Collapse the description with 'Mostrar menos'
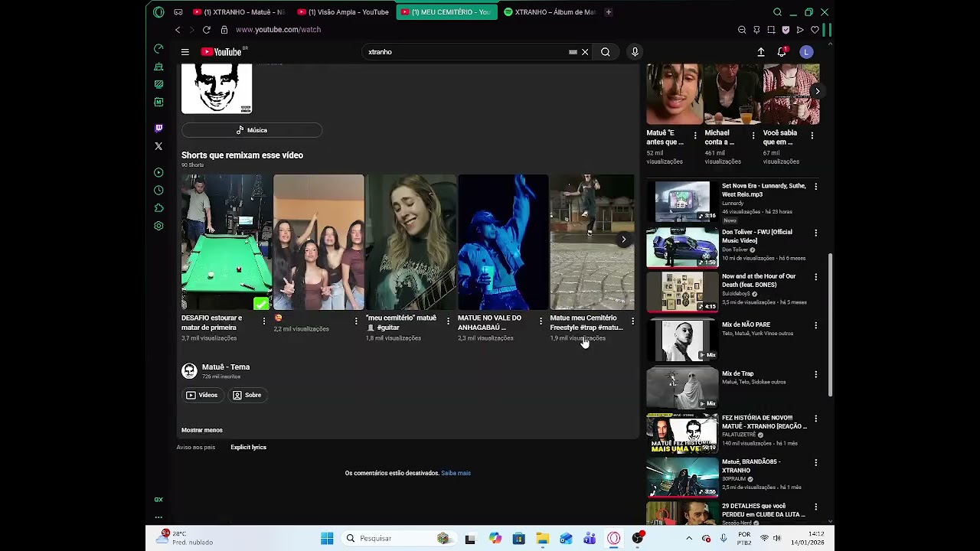Viewport: 980px width, 551px height. 202,430
